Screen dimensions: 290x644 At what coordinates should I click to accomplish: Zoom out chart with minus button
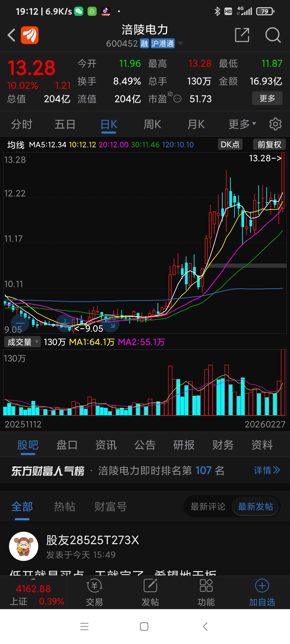click(20, 323)
